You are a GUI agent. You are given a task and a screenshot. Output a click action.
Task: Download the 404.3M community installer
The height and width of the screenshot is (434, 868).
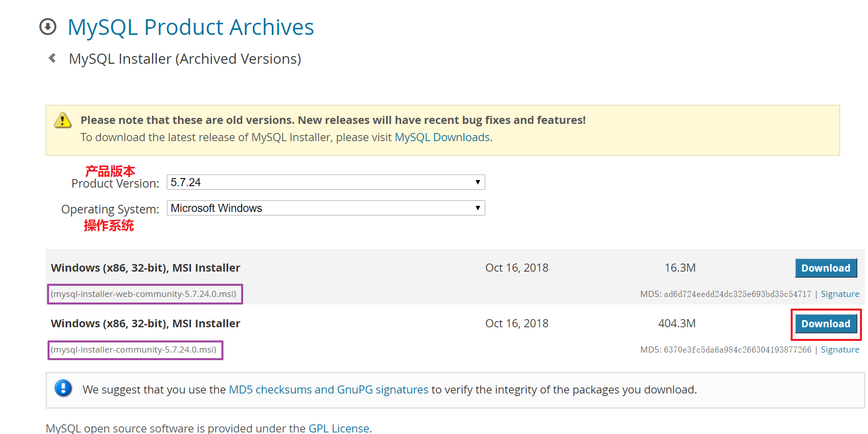(826, 324)
